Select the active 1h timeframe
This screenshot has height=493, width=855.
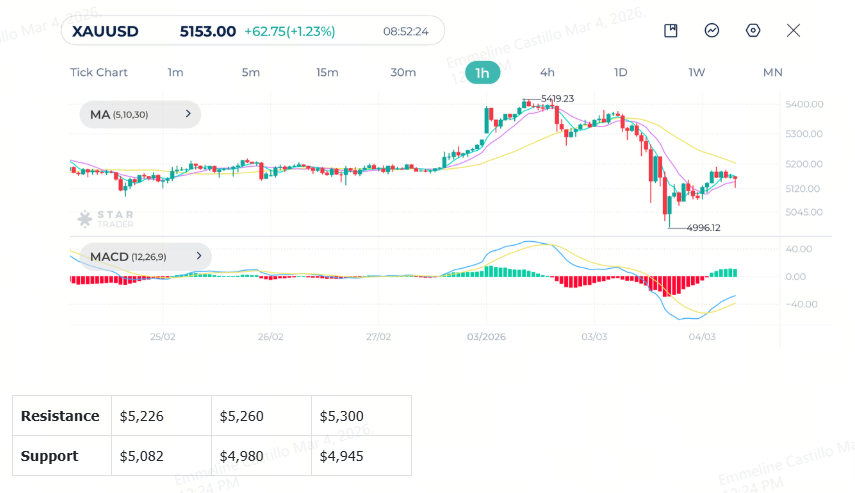(483, 73)
